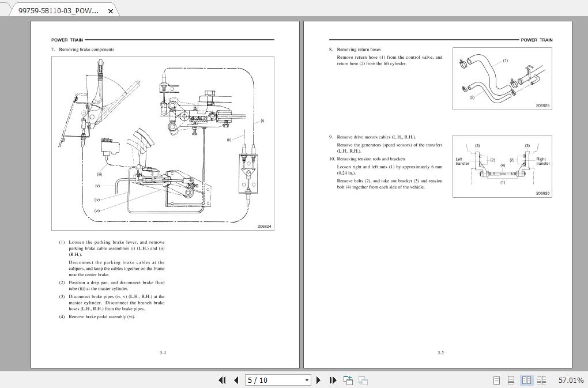588x388 pixels.
Task: Open the page number dropdown list
Action: click(x=306, y=381)
